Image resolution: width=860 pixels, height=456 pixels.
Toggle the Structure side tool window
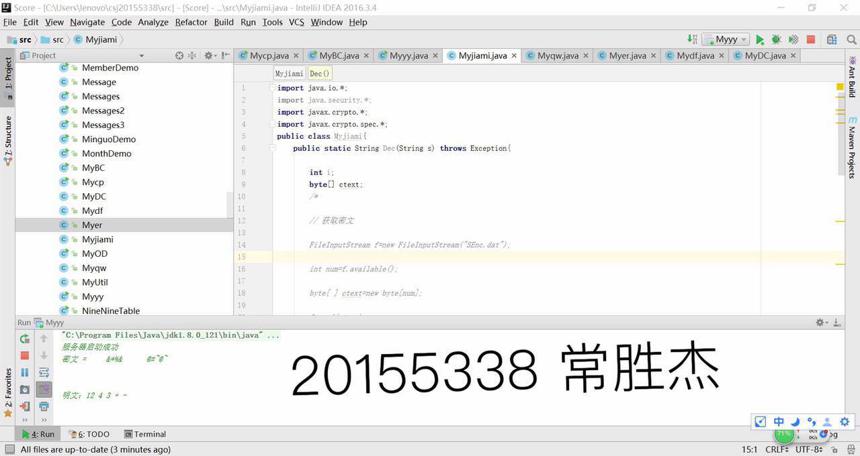pos(8,140)
